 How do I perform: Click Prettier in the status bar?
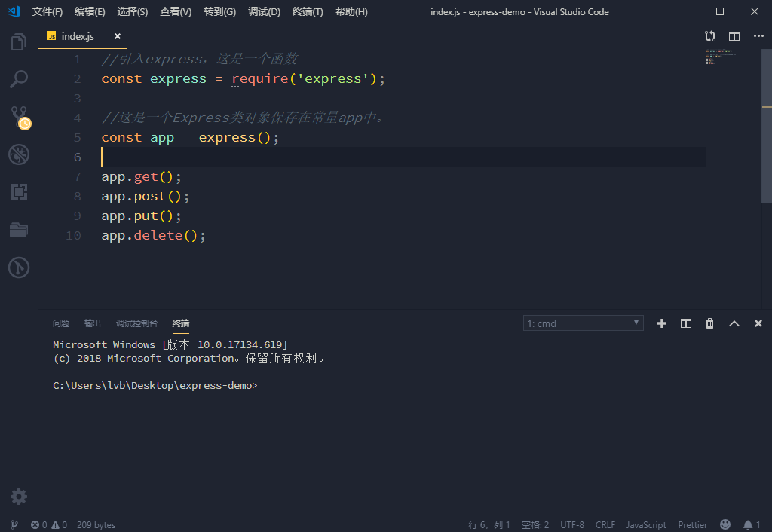[692, 525]
